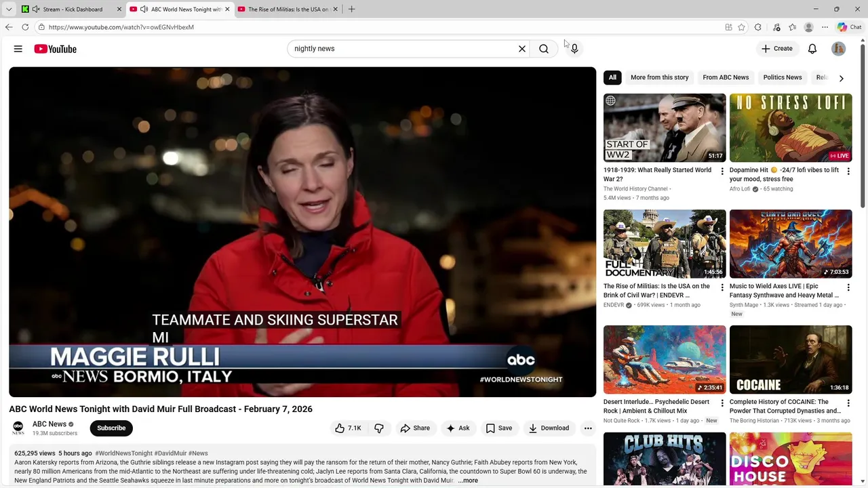Share the ABC World News video
Viewport: 868px width, 488px height.
click(x=415, y=428)
